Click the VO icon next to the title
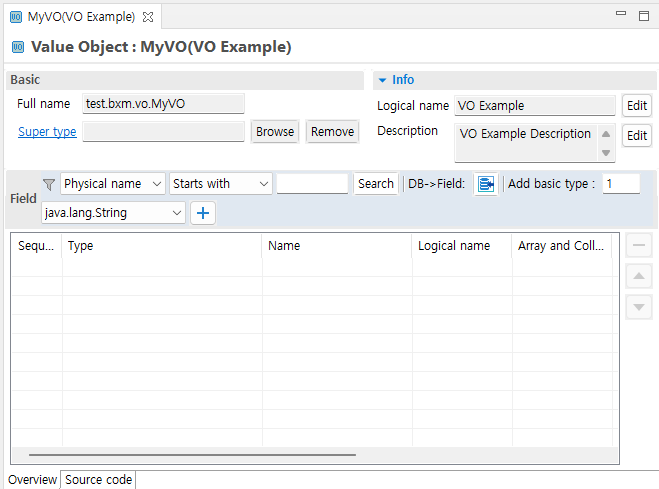Image resolution: width=659 pixels, height=489 pixels. (18, 47)
